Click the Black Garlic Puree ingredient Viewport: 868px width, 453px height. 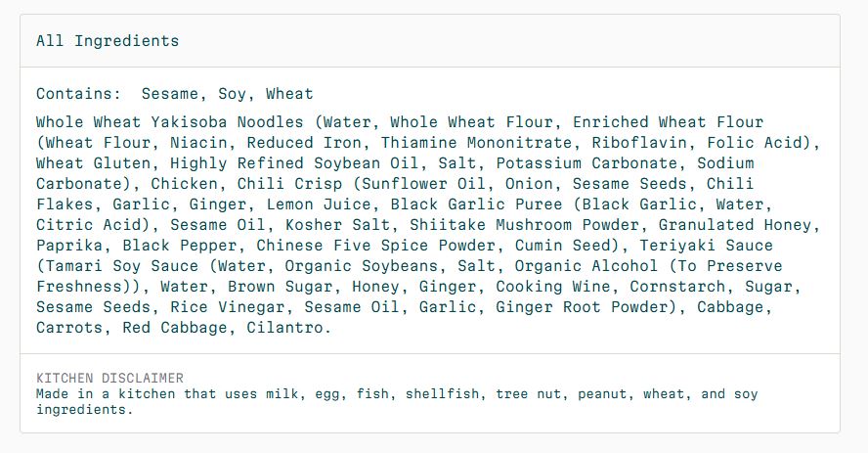coord(477,204)
